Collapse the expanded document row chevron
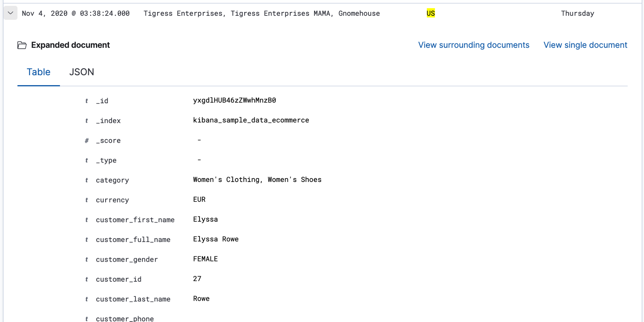The width and height of the screenshot is (644, 322). click(x=10, y=13)
